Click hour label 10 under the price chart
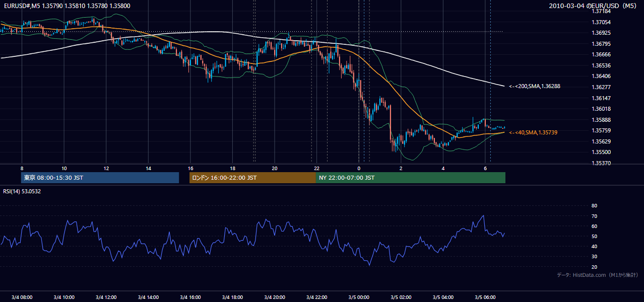This screenshot has width=644, height=302. coord(64,168)
